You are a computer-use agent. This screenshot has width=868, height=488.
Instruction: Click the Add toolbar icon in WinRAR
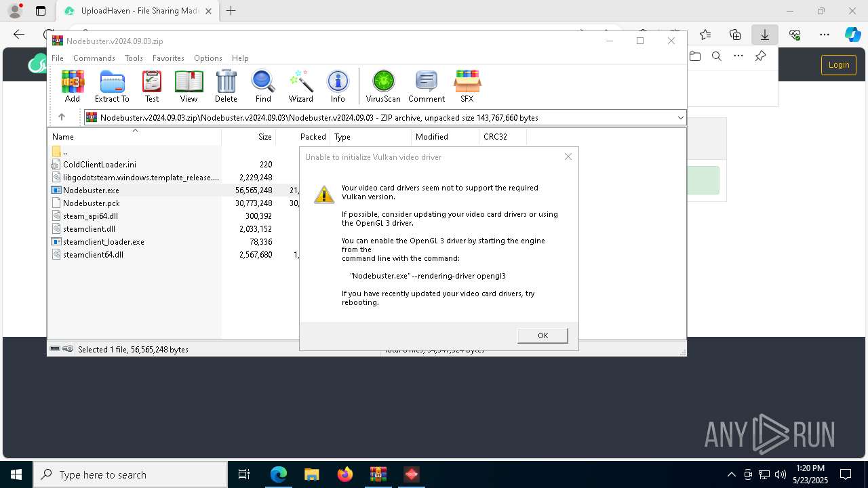click(73, 86)
